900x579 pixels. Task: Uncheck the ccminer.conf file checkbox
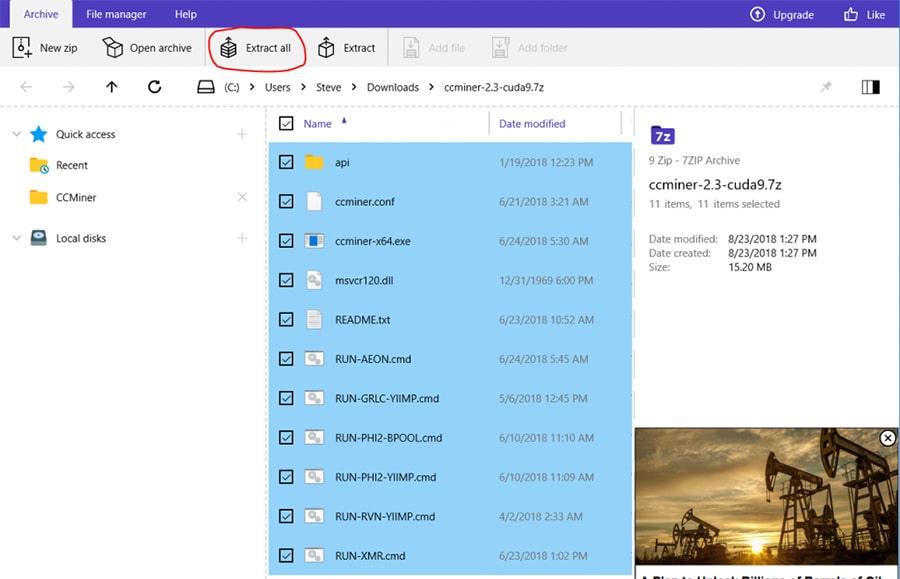(x=286, y=201)
